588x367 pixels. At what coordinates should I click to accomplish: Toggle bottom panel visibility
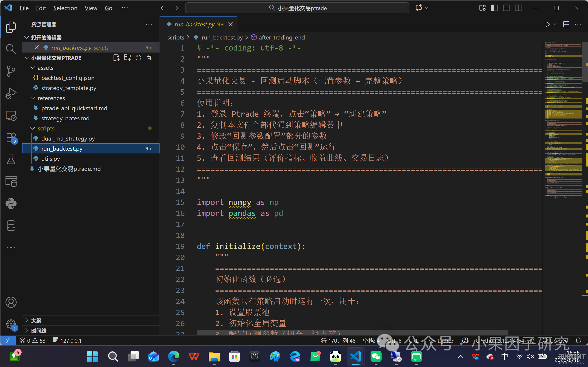coord(506,8)
